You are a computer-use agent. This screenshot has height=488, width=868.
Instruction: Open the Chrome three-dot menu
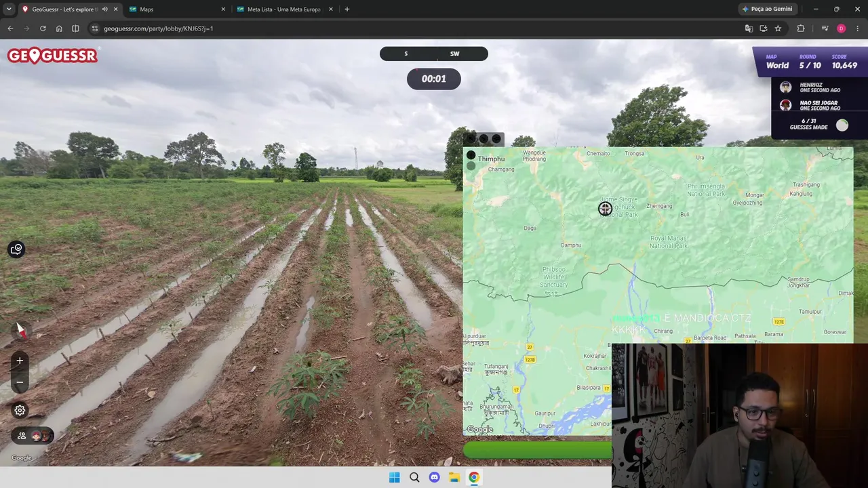coord(858,28)
